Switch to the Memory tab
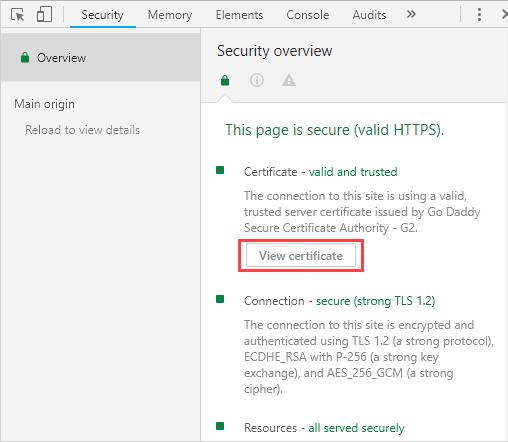The height and width of the screenshot is (442, 508). (170, 15)
